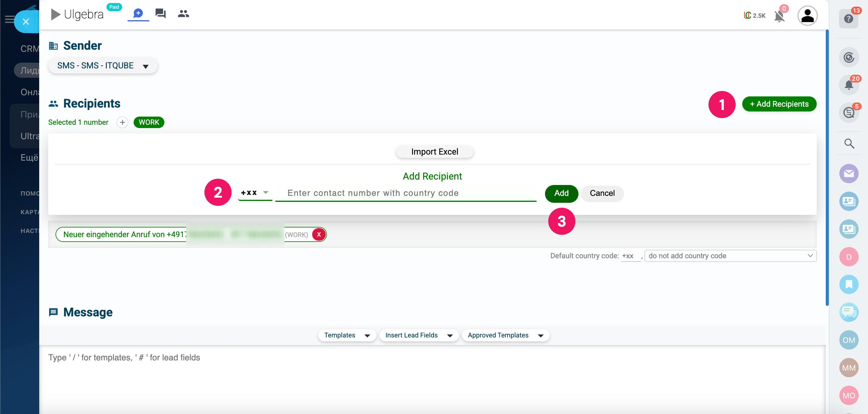
Task: Click the help question mark icon
Action: point(848,18)
